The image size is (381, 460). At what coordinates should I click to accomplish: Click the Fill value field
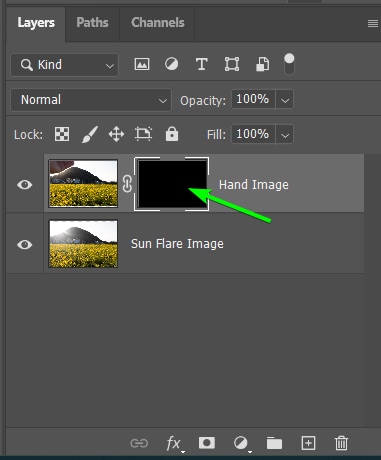pos(253,134)
